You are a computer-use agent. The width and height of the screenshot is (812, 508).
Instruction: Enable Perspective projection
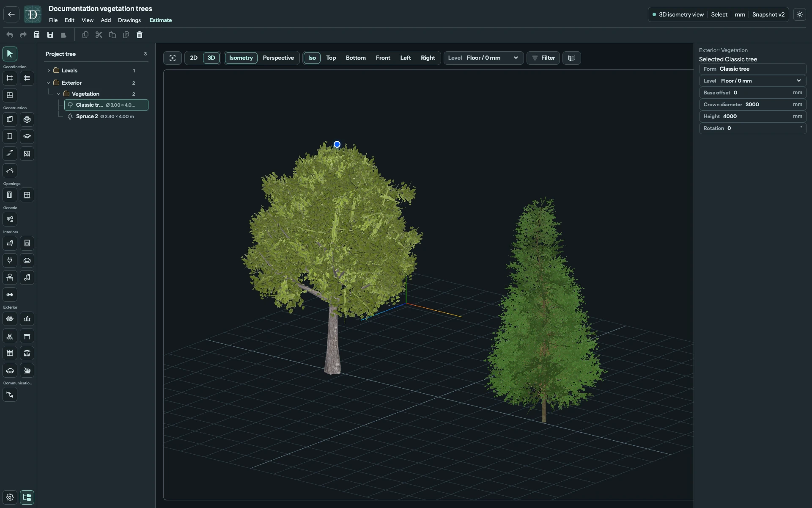tap(278, 58)
